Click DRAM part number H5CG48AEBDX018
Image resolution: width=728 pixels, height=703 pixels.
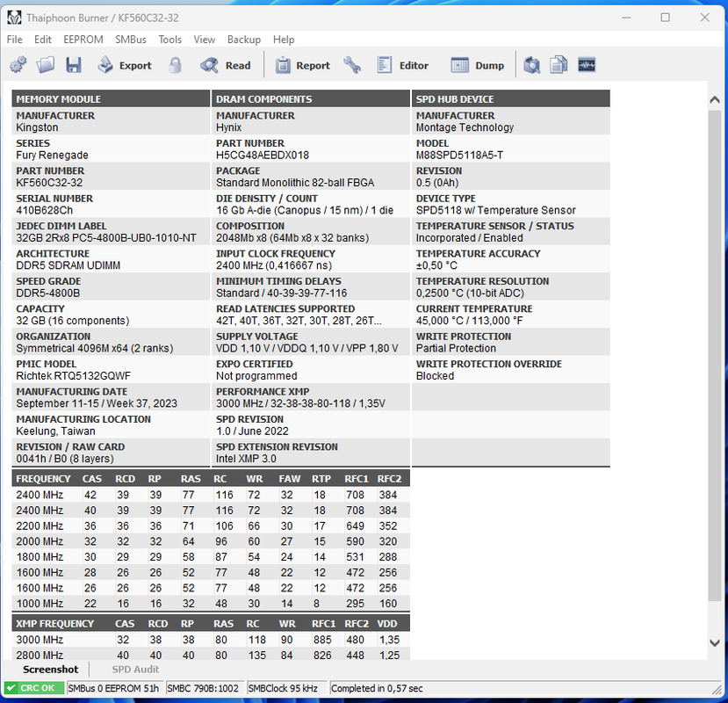click(x=263, y=156)
